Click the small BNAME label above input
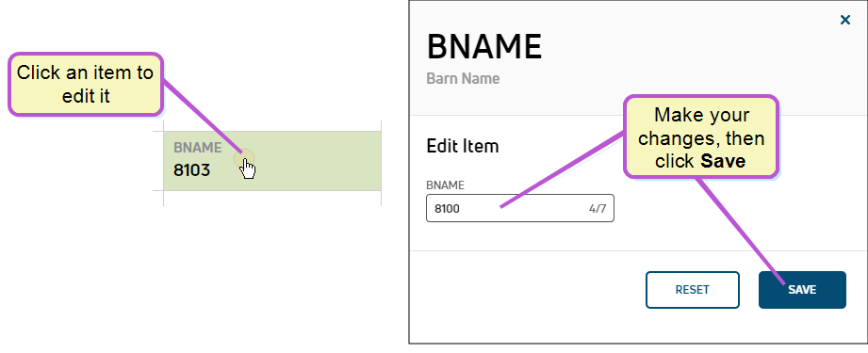This screenshot has height=353, width=868. 445,185
